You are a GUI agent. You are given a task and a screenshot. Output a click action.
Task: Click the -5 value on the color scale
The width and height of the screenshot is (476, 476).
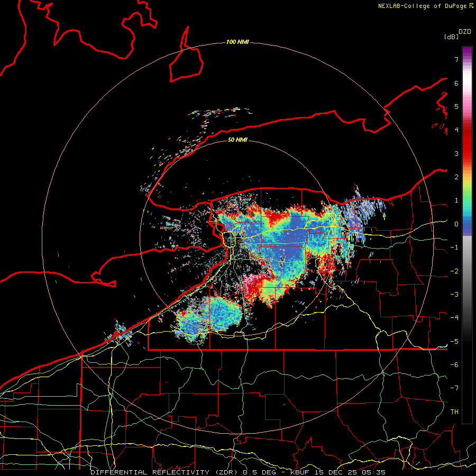click(454, 341)
